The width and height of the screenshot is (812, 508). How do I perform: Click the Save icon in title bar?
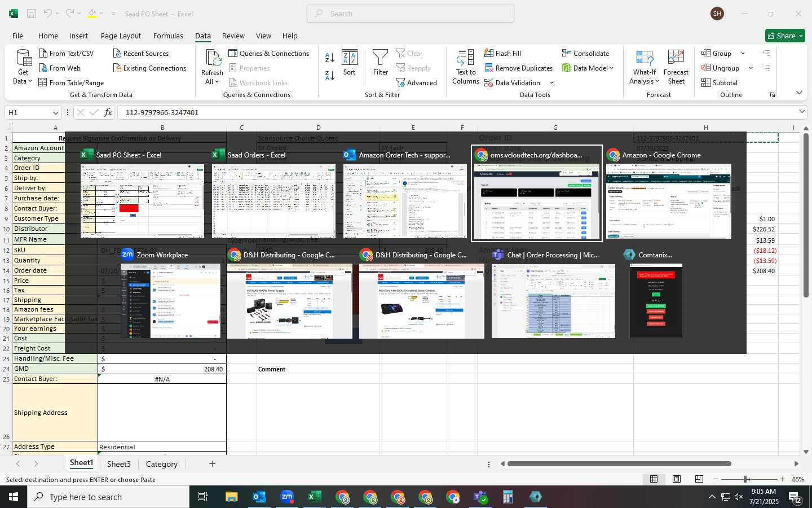32,14
